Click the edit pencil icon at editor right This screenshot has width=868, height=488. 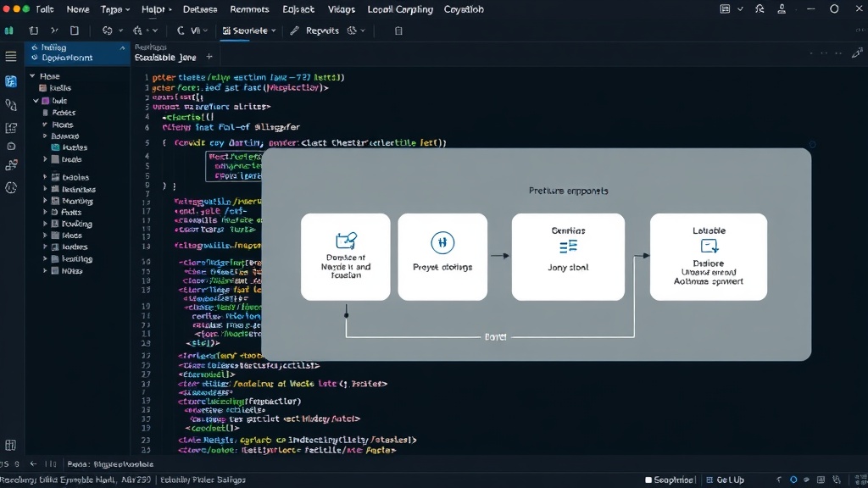(x=857, y=53)
